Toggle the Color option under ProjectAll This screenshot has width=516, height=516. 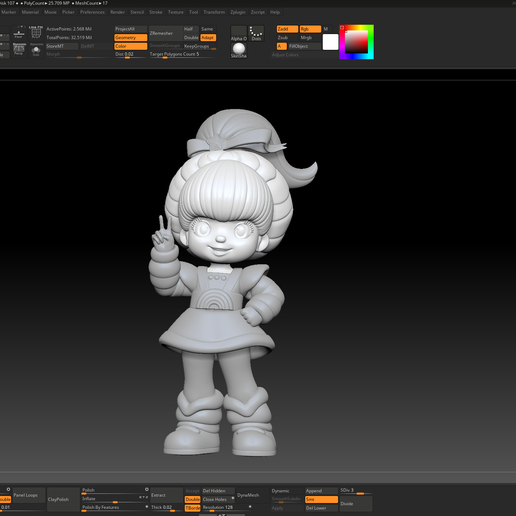coord(131,46)
